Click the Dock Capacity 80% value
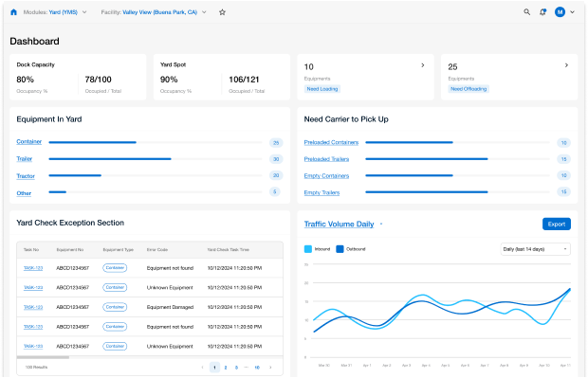Viewport: 588px width, 378px height. point(25,80)
